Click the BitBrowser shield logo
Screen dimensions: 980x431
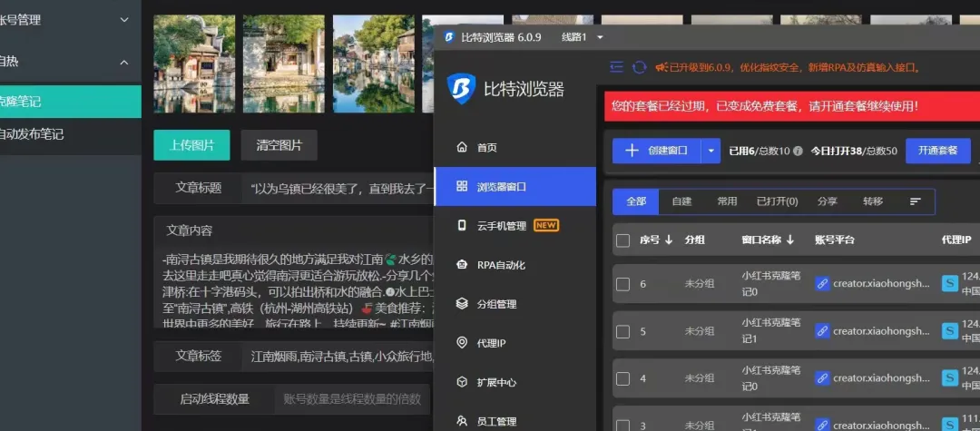(x=461, y=89)
